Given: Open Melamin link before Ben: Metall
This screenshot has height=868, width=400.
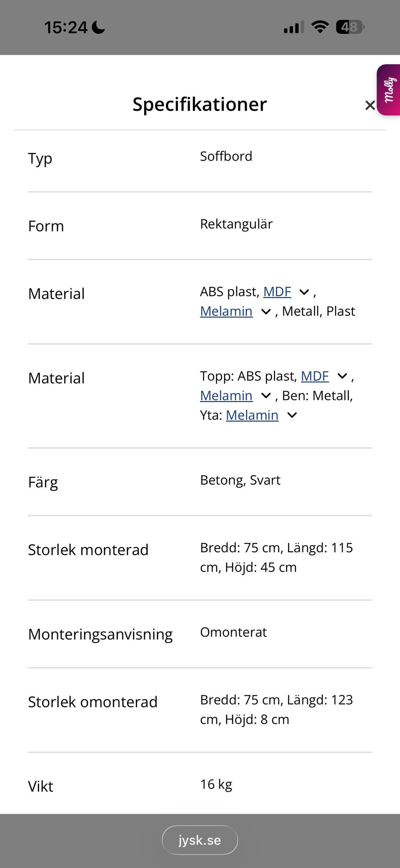Looking at the screenshot, I should (x=226, y=396).
